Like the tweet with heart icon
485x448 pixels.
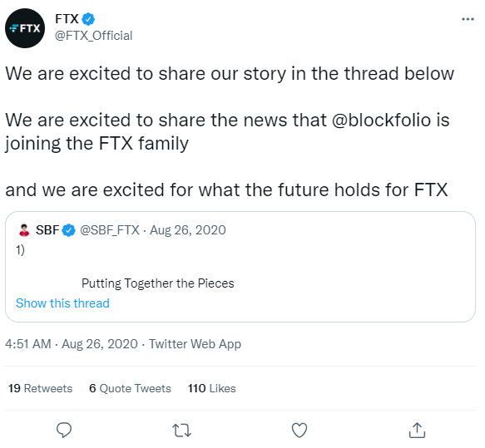point(299,430)
